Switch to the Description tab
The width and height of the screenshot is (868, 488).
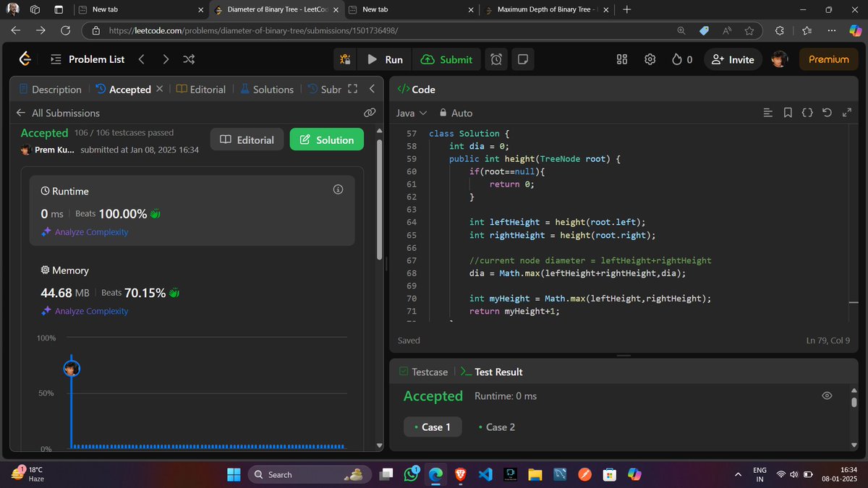coord(50,89)
